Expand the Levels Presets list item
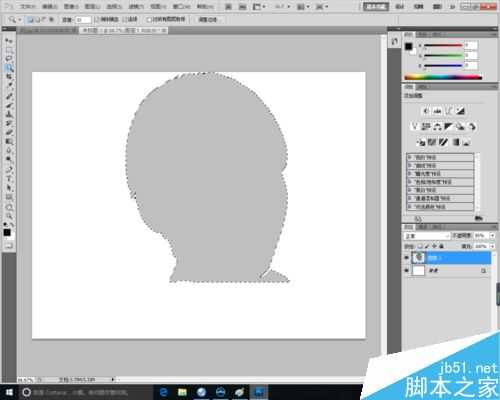Screen dimensions: 500x400 (x=440, y=157)
